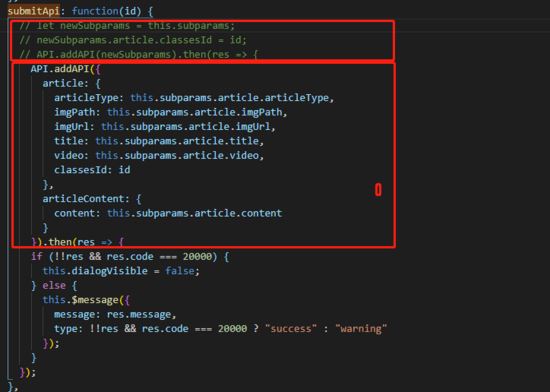The height and width of the screenshot is (392, 550).
Task: Click the 'this.$message({' line
Action: tap(86, 300)
